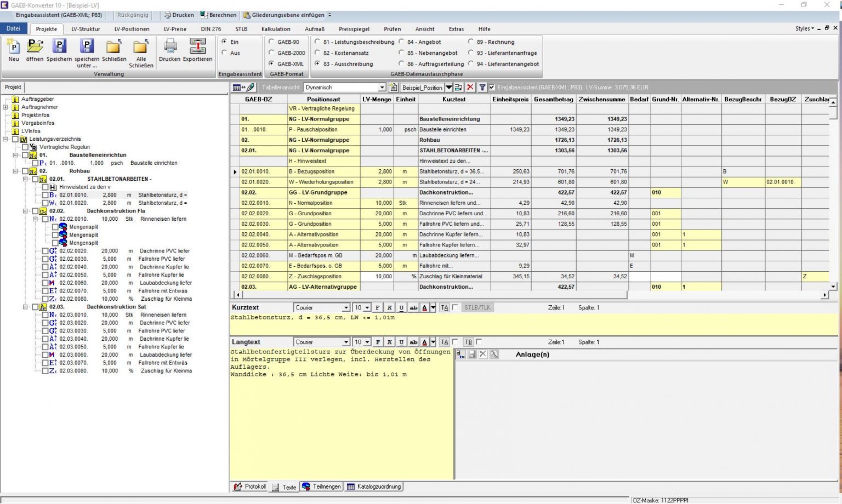Open a project with the öffnen icon
The height and width of the screenshot is (504, 842).
point(35,47)
